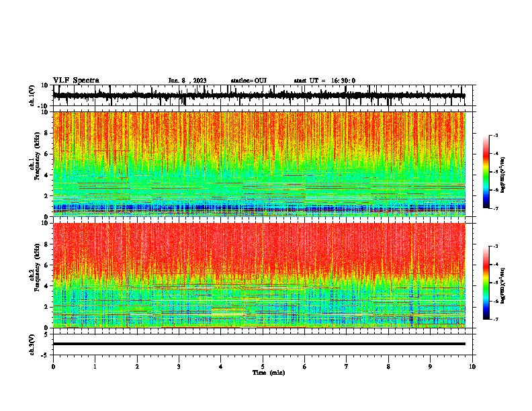The width and height of the screenshot is (532, 411).
Task: Click the 'start UT = 16:30: 0' text
Action: point(324,81)
